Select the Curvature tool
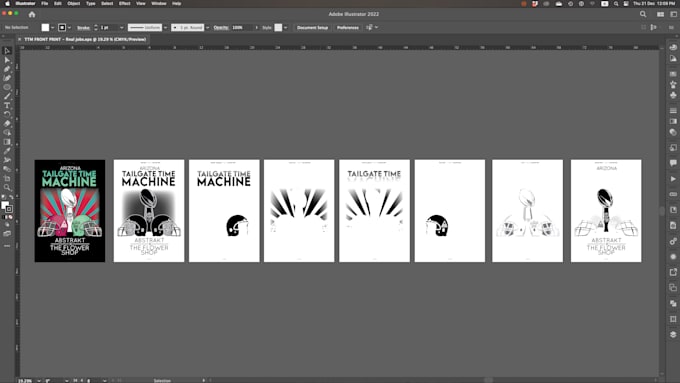Viewport: 680px width, 383px height. (x=7, y=78)
